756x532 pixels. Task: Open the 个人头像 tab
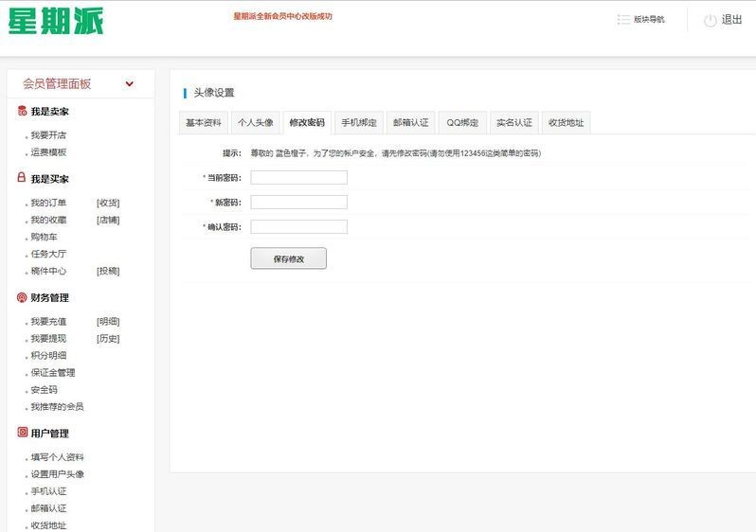pyautogui.click(x=255, y=123)
